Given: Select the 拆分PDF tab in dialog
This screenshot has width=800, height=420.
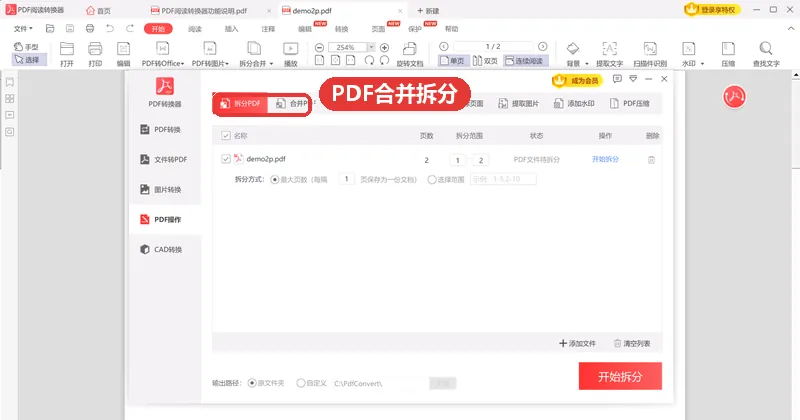Looking at the screenshot, I should [x=240, y=104].
